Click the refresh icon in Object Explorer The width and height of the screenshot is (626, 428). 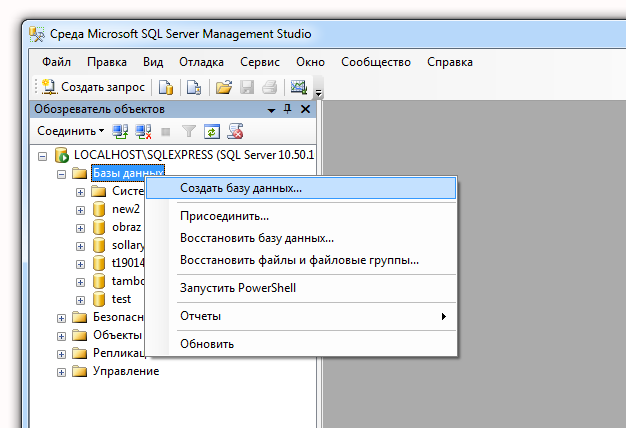pos(212,131)
